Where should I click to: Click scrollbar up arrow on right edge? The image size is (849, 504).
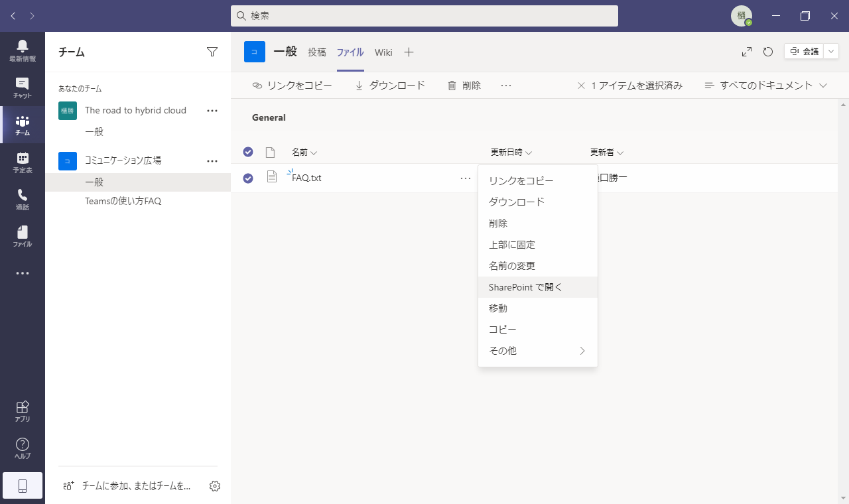click(843, 105)
